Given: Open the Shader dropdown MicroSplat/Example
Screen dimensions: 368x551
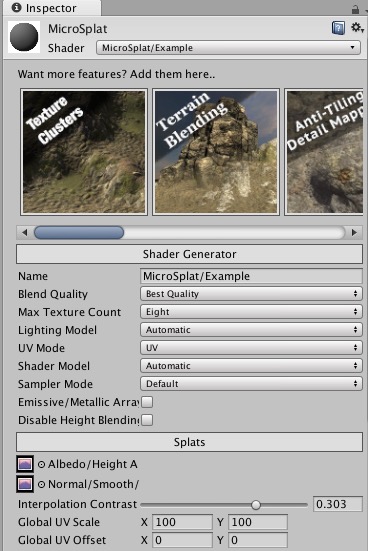Looking at the screenshot, I should coord(228,48).
